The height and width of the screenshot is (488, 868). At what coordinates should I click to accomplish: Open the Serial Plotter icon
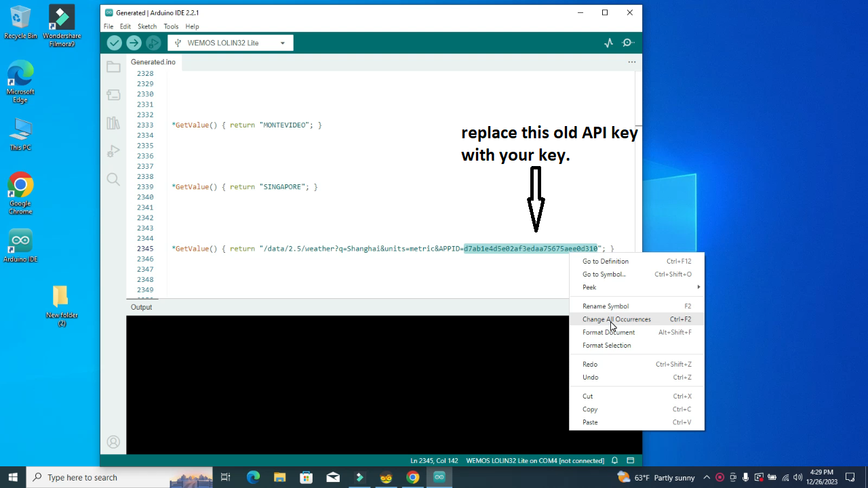(608, 43)
